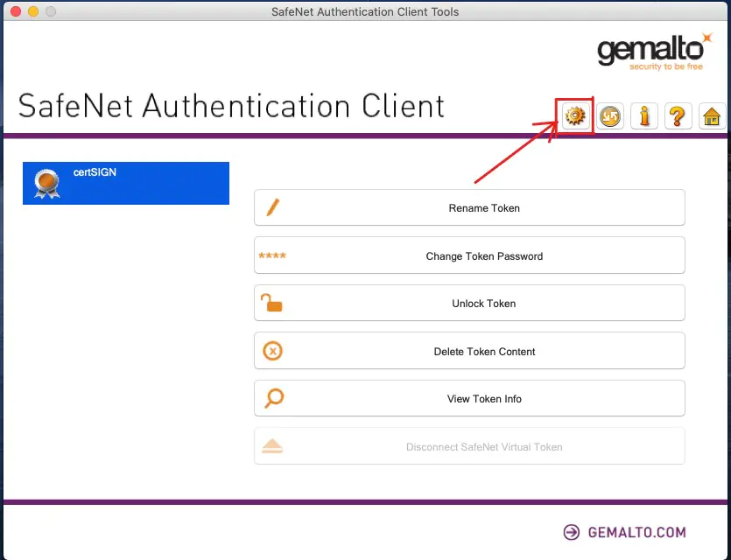Click the Unlock Token button
The height and width of the screenshot is (560, 731).
(x=469, y=304)
